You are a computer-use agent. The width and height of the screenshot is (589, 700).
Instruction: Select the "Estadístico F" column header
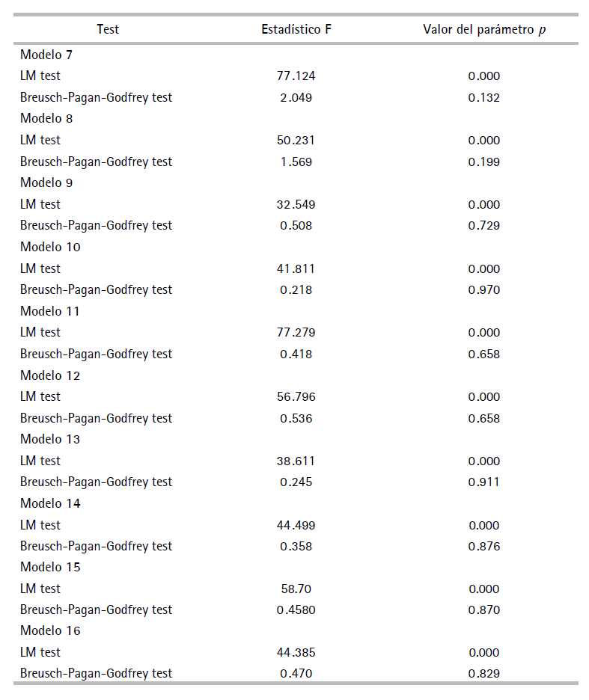pos(296,29)
